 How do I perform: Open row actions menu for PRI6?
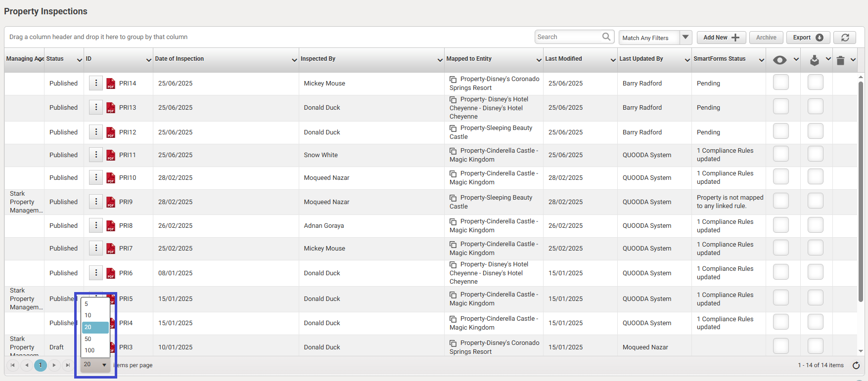(96, 273)
